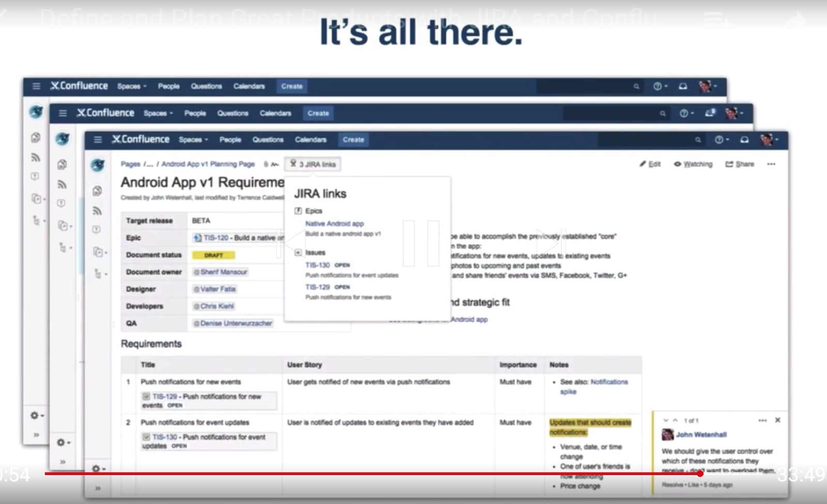Pause the video
The width and height of the screenshot is (827, 504).
click(421, 243)
